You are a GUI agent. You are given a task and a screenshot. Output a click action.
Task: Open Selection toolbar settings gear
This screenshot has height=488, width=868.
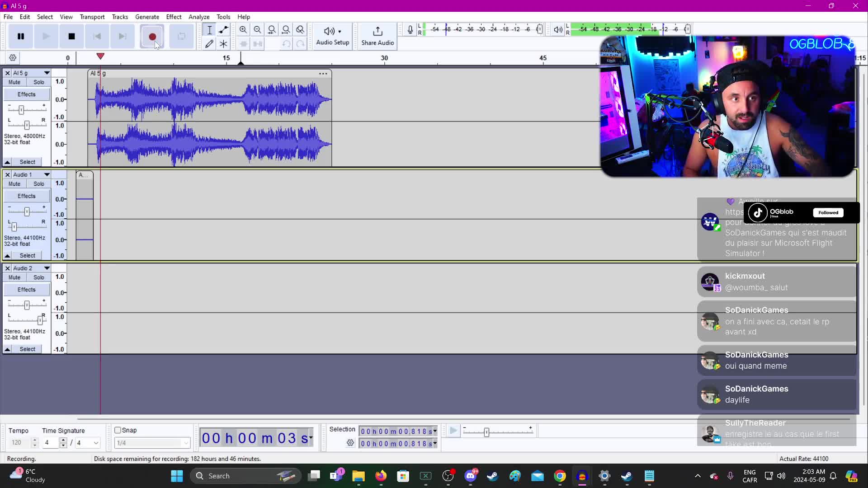350,443
